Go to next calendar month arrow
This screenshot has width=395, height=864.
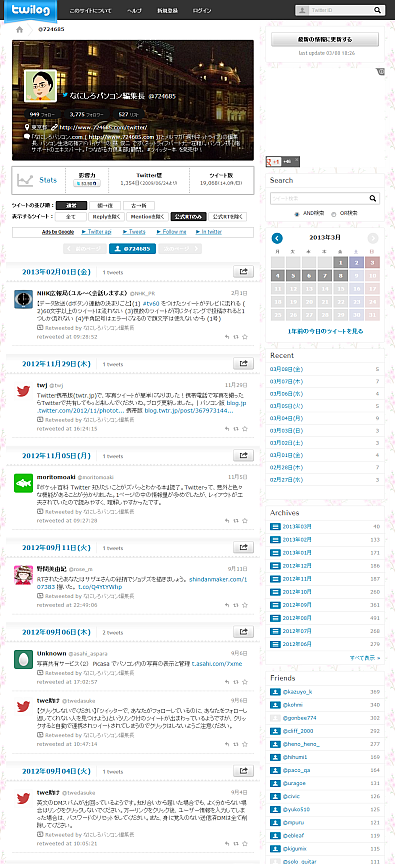coord(373,238)
